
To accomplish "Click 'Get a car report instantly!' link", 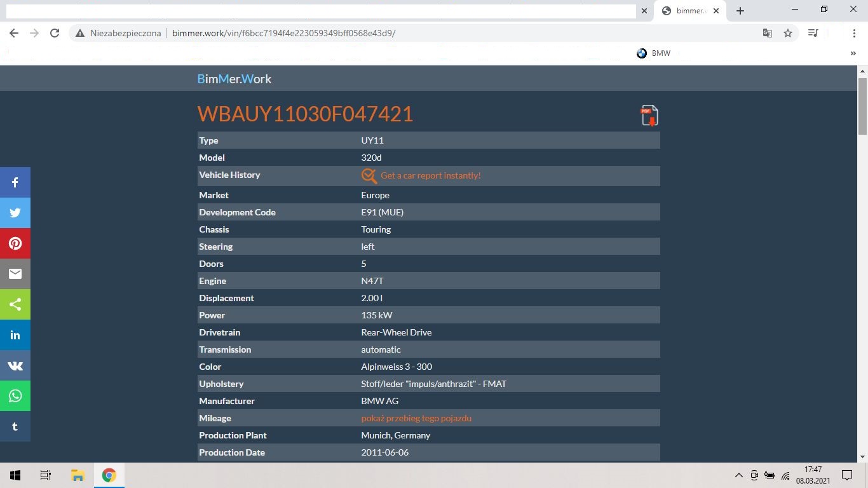I will pos(431,175).
